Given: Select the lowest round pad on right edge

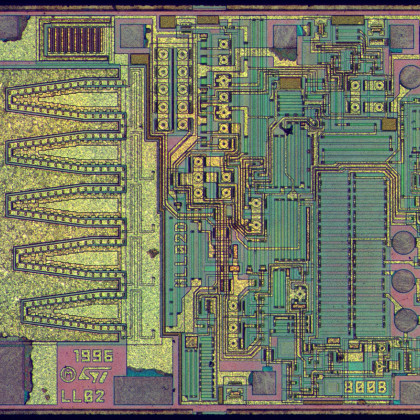Looking at the screenshot, I should coord(406,320).
